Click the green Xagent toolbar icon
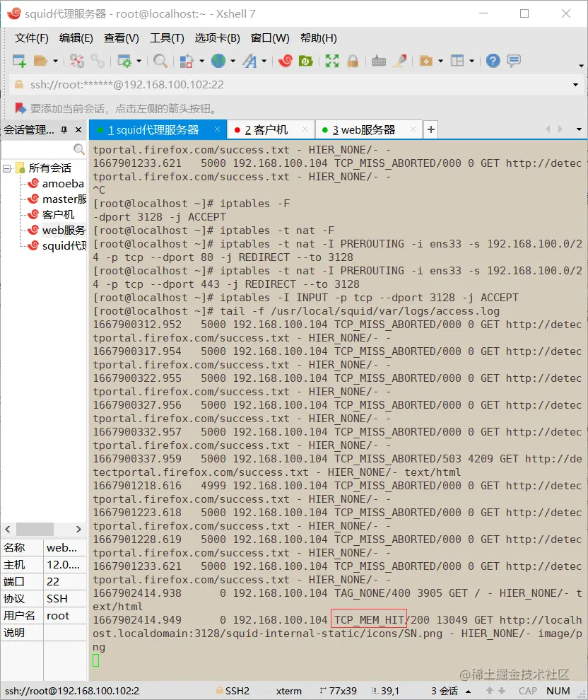 305,61
